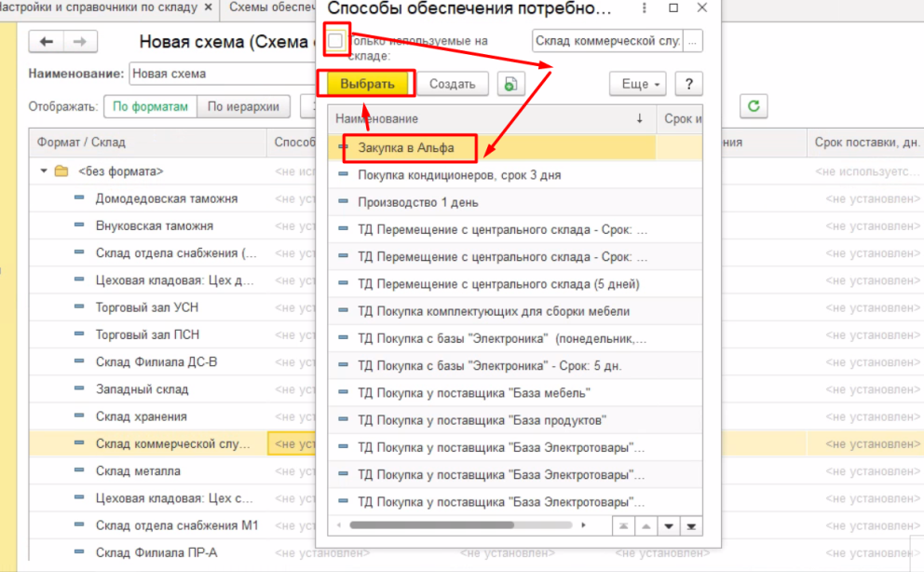Select the 'Домодедовская таможня' warehouse row
The image size is (924, 572).
(167, 198)
